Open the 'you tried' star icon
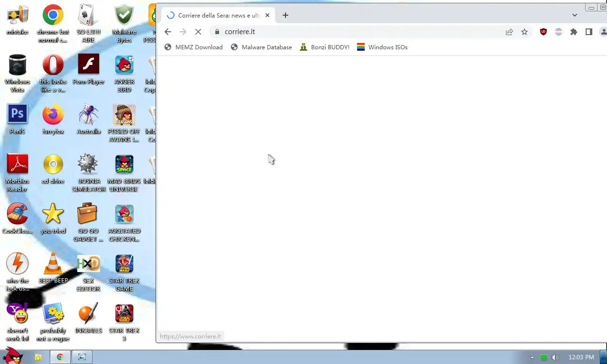This screenshot has height=364, width=607. (x=53, y=218)
